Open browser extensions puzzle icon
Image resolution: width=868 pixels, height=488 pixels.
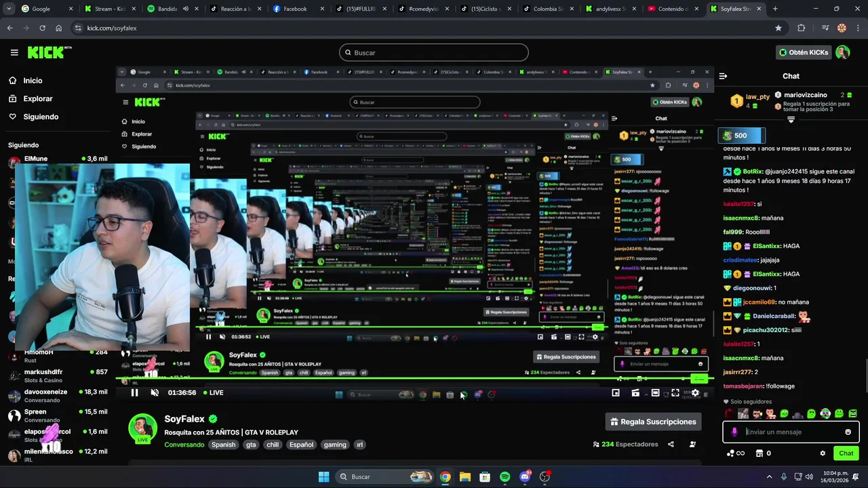[802, 28]
